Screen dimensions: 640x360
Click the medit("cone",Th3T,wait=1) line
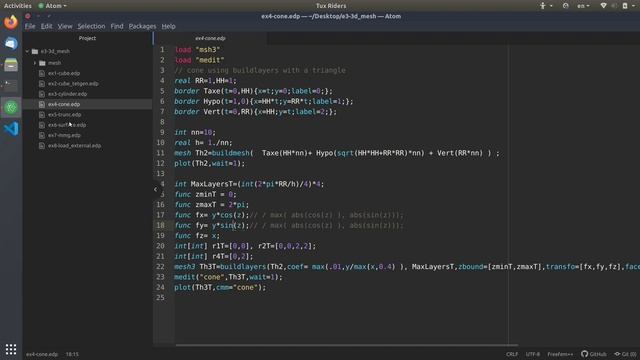[x=228, y=277]
